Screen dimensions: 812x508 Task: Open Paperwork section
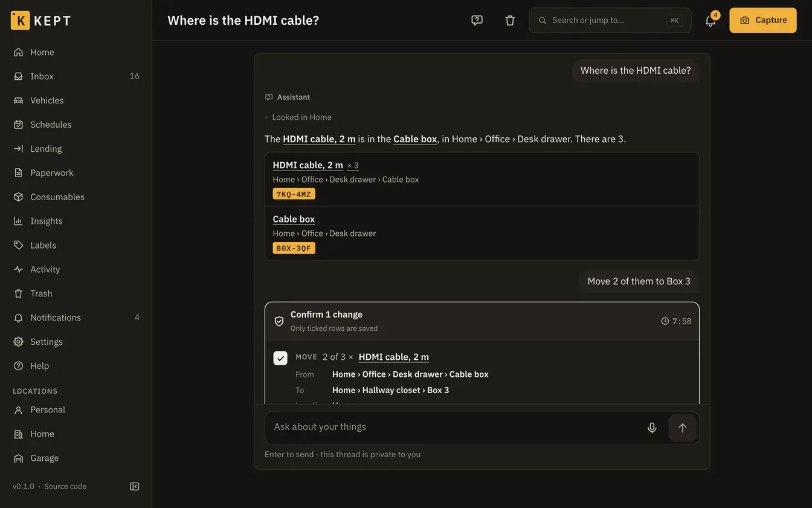click(x=76, y=173)
